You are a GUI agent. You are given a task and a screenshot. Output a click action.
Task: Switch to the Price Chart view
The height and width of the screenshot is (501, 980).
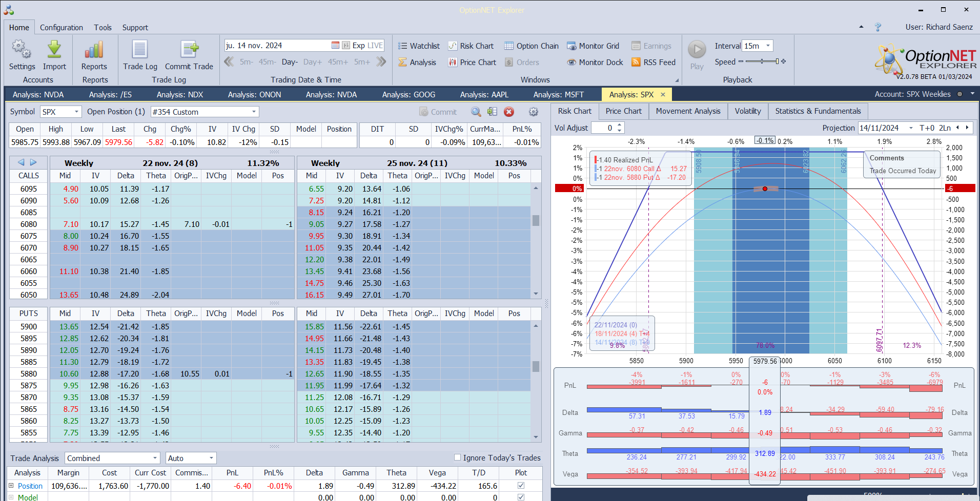click(623, 111)
